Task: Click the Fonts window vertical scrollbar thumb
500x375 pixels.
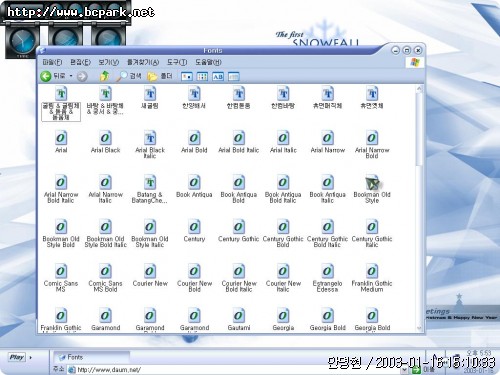Action: (x=419, y=129)
